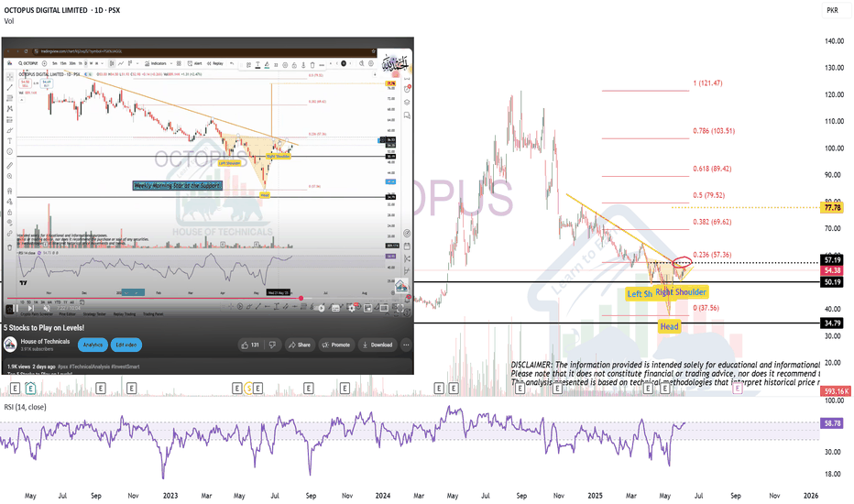Viewport: 854px width, 504px height.
Task: Click the Share button
Action: (301, 345)
